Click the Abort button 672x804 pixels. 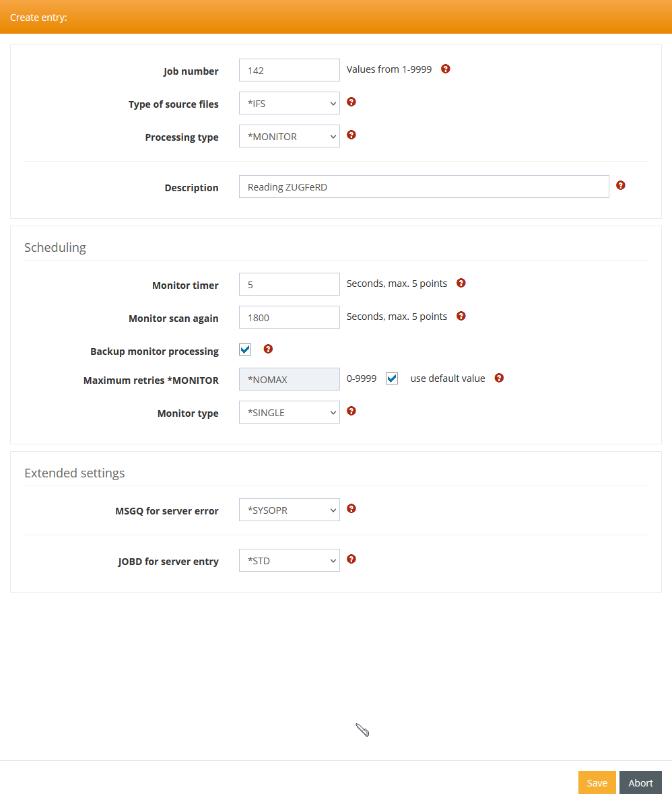tap(640, 782)
